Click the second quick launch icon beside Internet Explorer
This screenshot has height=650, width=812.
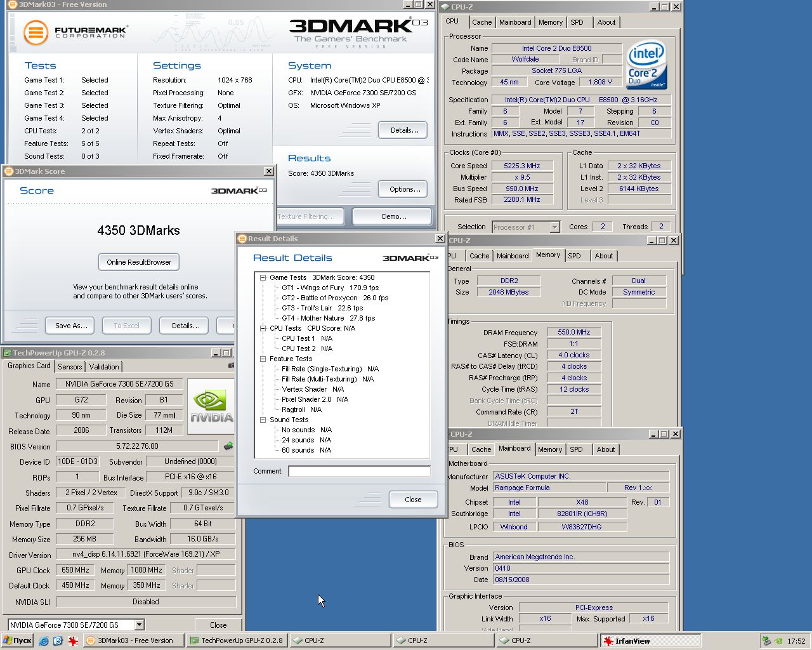(58, 641)
